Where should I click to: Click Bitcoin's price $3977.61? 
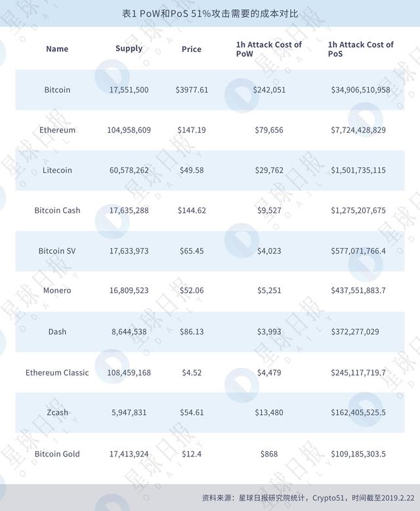[x=192, y=90]
